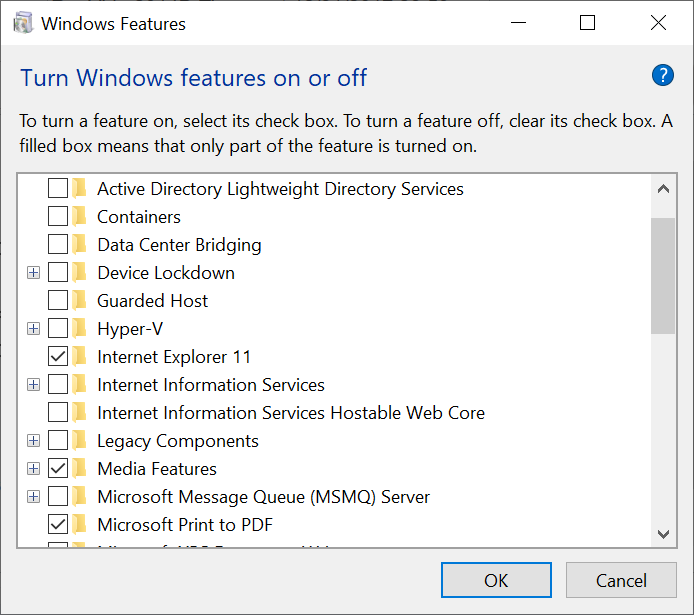Click folder icon next to Internet Explorer 11
This screenshot has height=615, width=694.
[80, 357]
